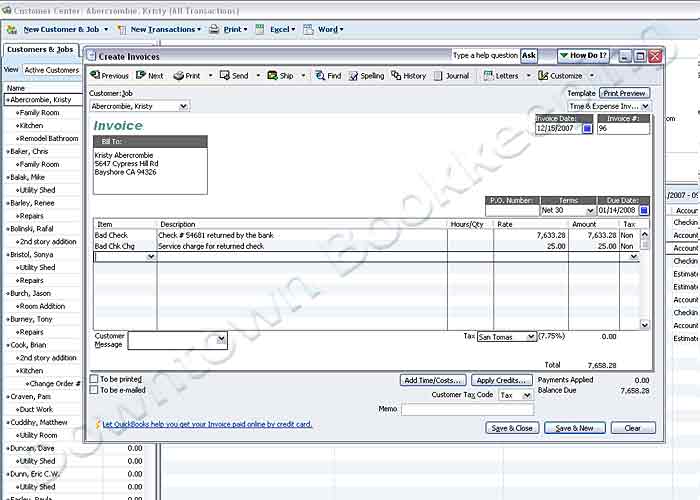Image resolution: width=700 pixels, height=500 pixels.
Task: Open the Customer Message dropdown
Action: (x=221, y=340)
